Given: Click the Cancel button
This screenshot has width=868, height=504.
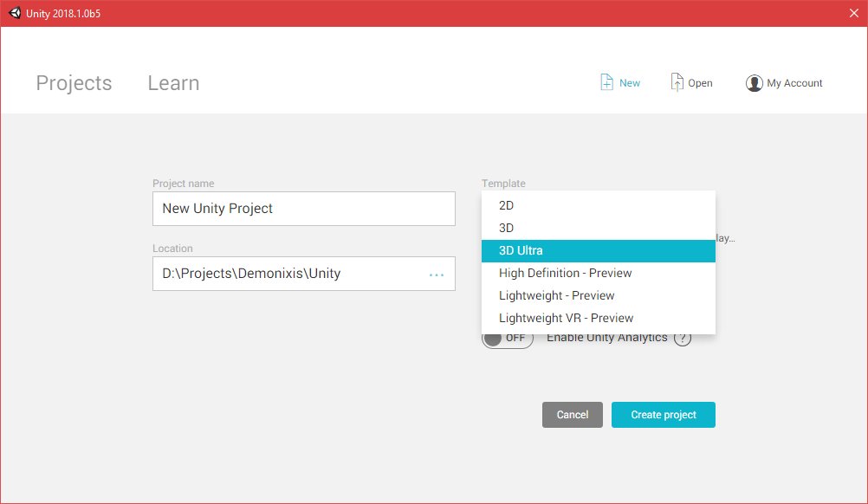Looking at the screenshot, I should [x=573, y=415].
